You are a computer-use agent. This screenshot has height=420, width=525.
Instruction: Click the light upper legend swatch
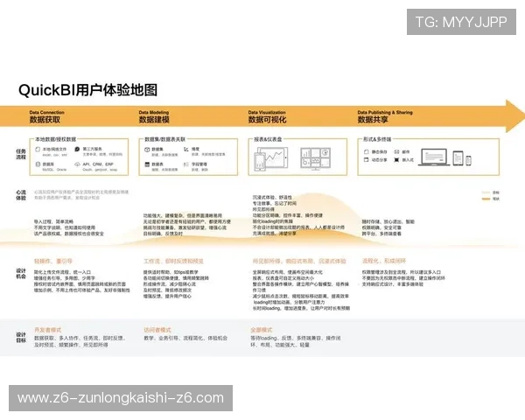coord(486,192)
